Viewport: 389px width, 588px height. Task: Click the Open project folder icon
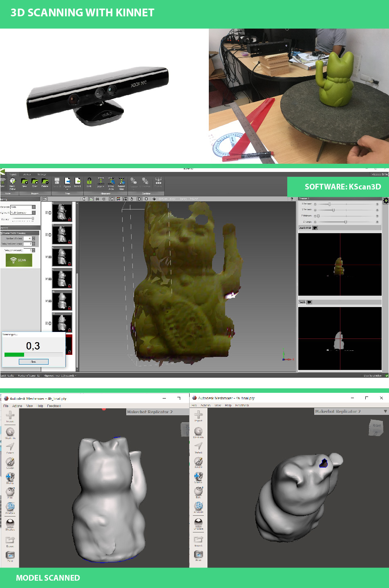(x=35, y=183)
